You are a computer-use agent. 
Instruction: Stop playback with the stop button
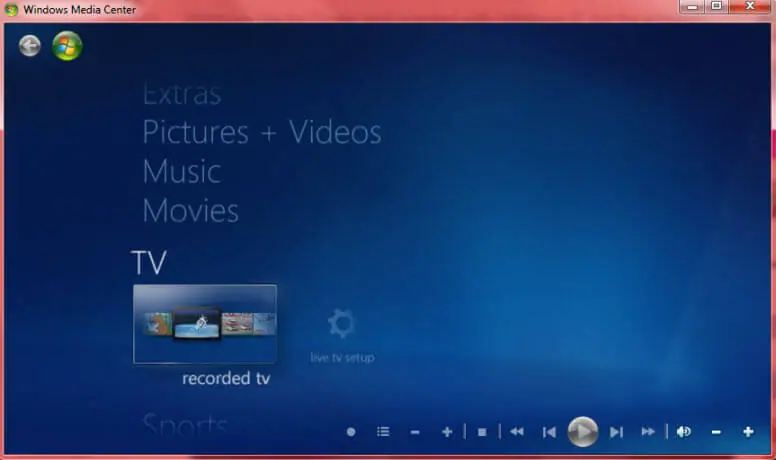point(482,433)
